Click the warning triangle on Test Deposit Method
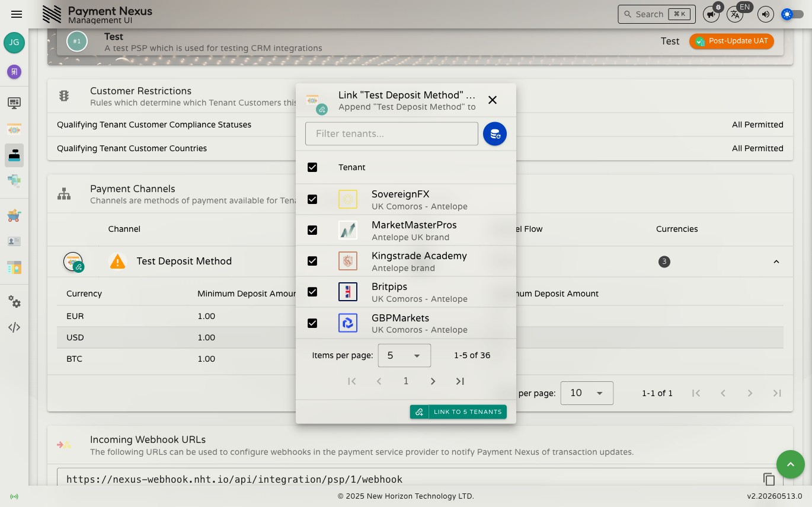812x507 pixels. [117, 261]
